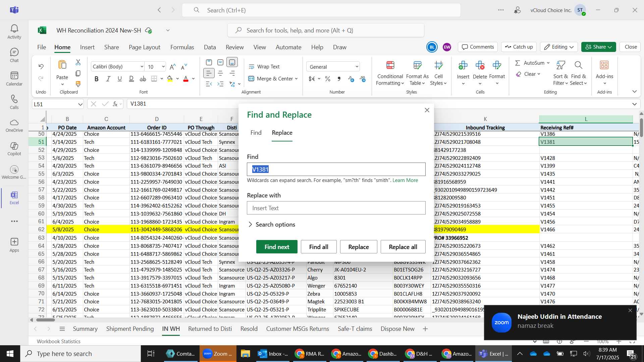The height and width of the screenshot is (362, 644).
Task: Click Merge & Center
Action: click(x=271, y=79)
